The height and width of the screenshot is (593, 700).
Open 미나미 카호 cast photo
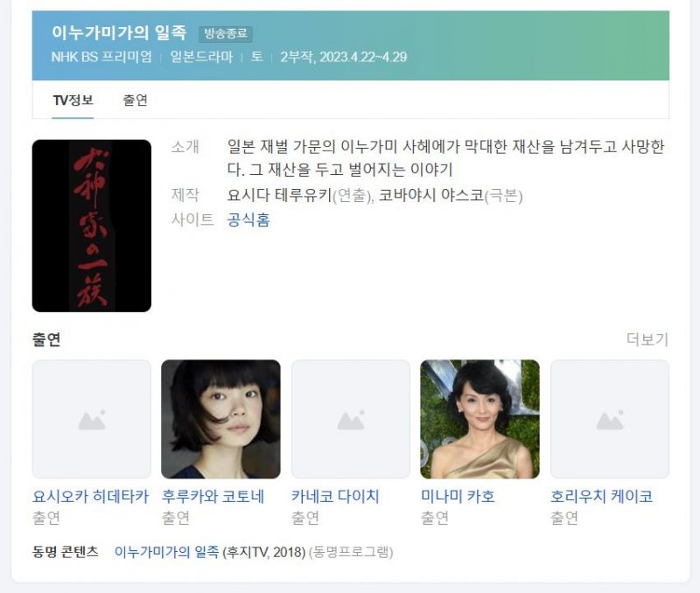click(x=479, y=420)
